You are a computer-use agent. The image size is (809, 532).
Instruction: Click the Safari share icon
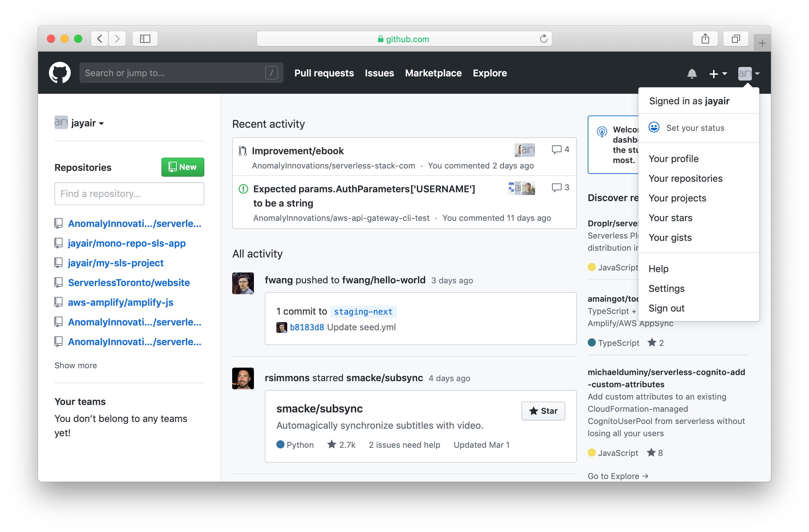click(x=705, y=39)
